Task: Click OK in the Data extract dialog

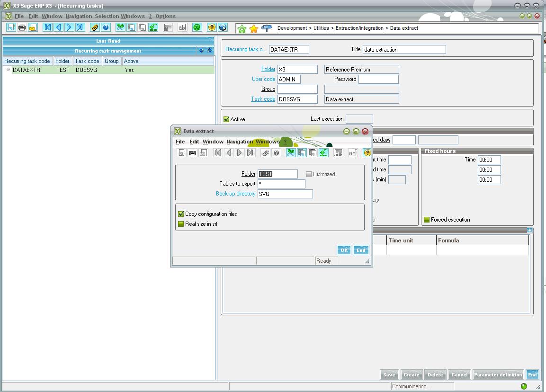Action: (x=344, y=250)
